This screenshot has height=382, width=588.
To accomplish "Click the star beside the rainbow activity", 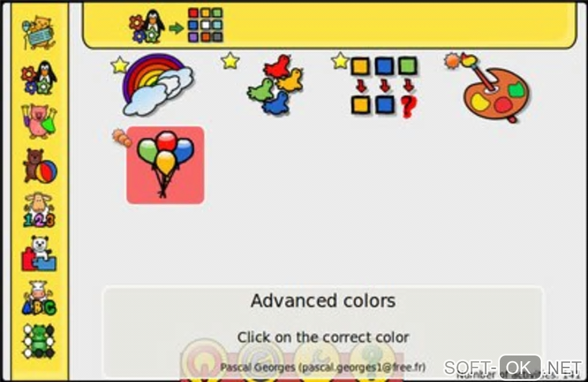I will (x=120, y=65).
